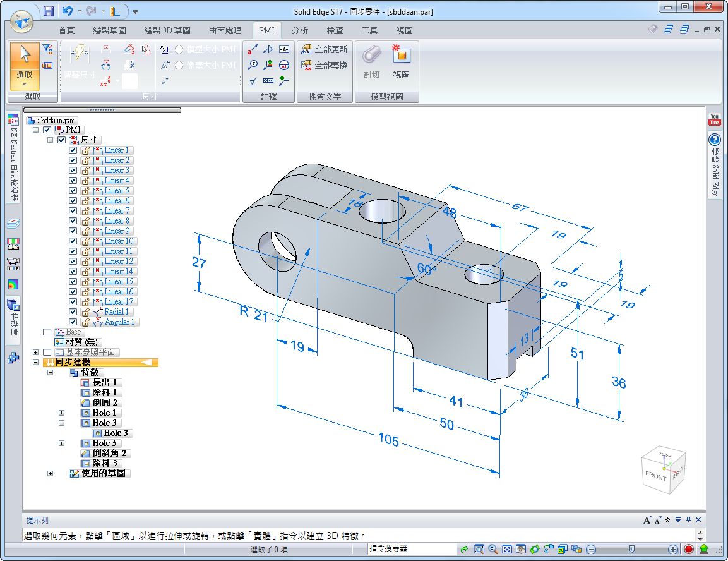
Task: Click the view orientation cube's FRONT face
Action: pyautogui.click(x=656, y=476)
